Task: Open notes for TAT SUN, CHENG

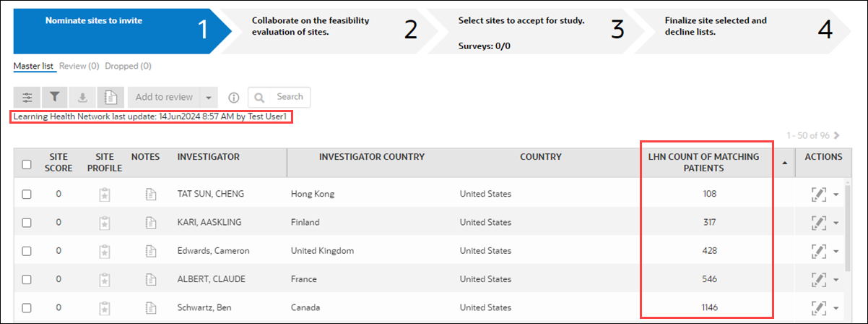Action: coord(150,194)
